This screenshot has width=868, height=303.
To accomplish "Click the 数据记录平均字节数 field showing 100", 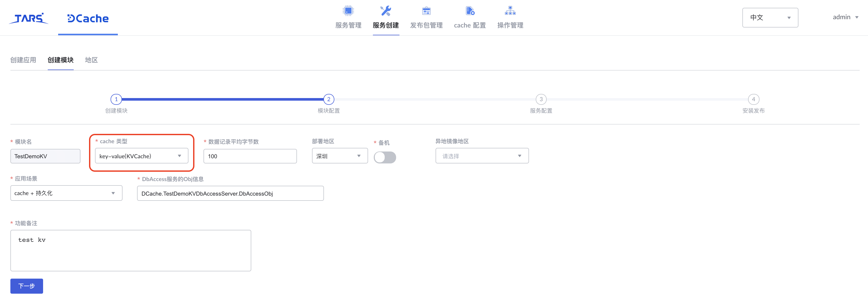I will point(250,156).
